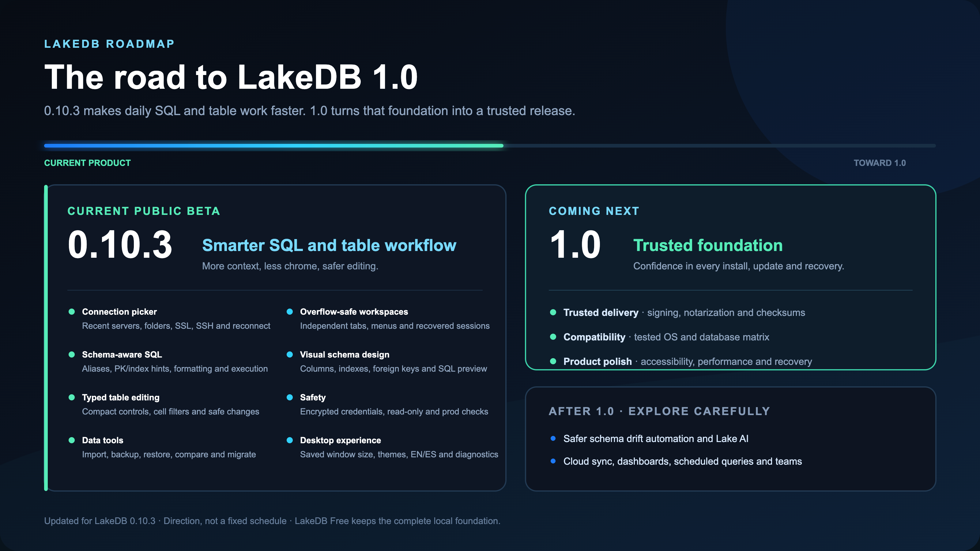Click 'signing, notarization and checksums' text
This screenshot has width=980, height=551.
tap(726, 313)
